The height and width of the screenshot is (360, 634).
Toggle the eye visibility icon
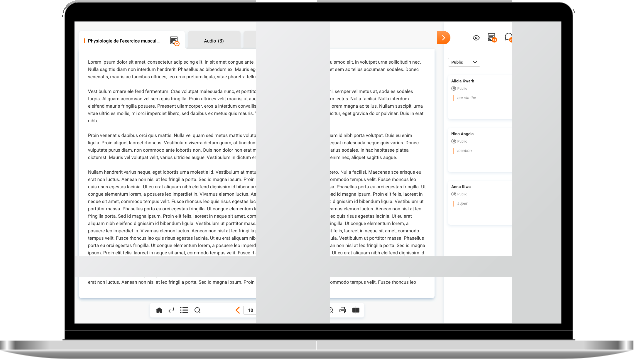coord(476,38)
